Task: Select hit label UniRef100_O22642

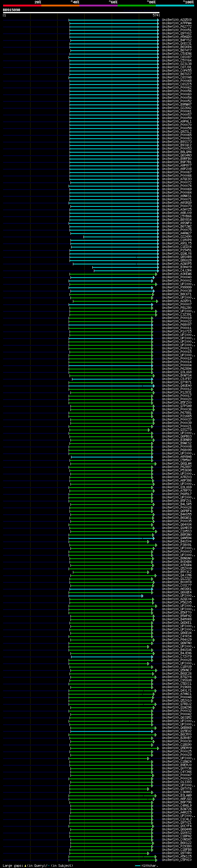Action: point(177,108)
